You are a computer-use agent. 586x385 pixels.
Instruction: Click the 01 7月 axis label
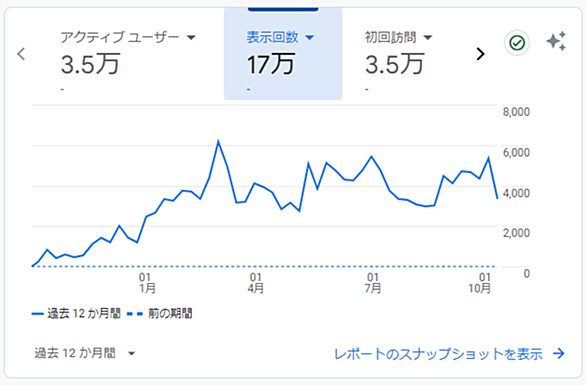[373, 283]
